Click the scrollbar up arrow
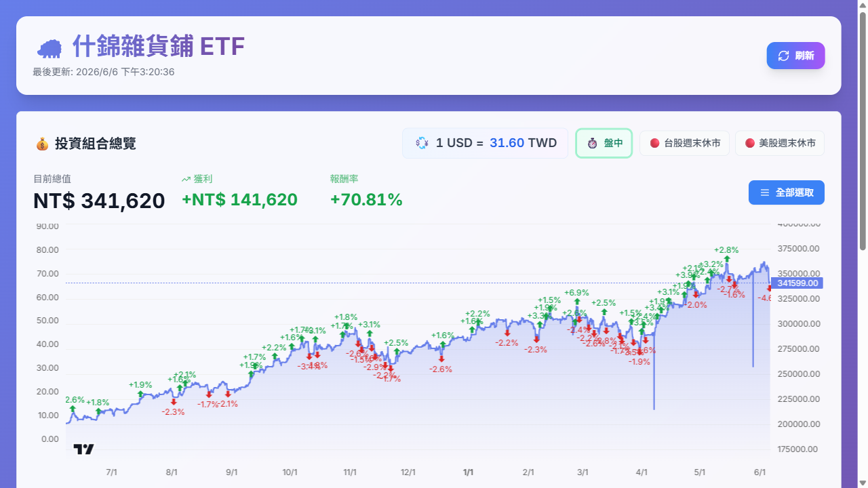 [x=863, y=5]
